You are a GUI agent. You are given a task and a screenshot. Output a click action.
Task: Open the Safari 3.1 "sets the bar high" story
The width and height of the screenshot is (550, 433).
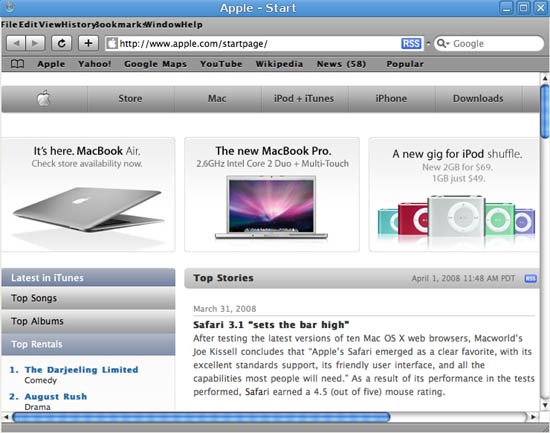click(271, 325)
